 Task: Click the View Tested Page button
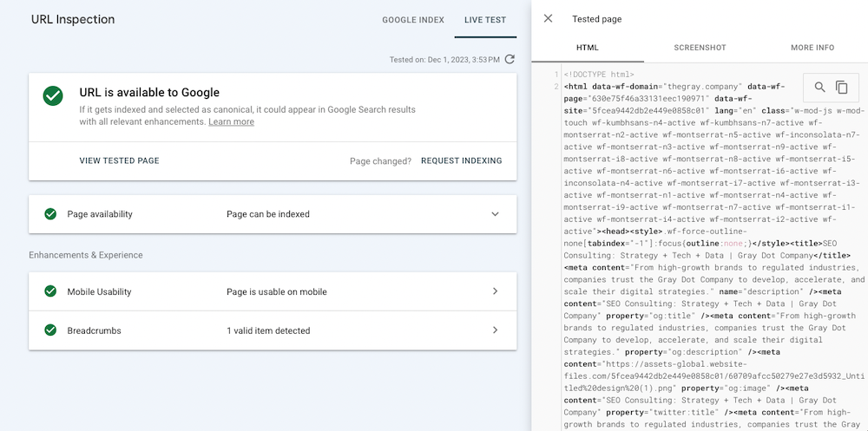point(119,160)
